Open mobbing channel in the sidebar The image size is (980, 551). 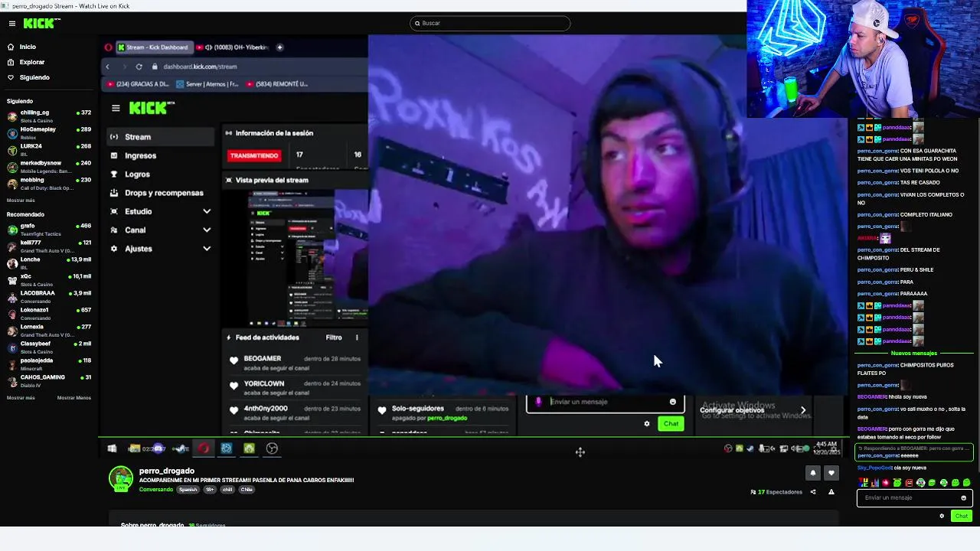[49, 183]
